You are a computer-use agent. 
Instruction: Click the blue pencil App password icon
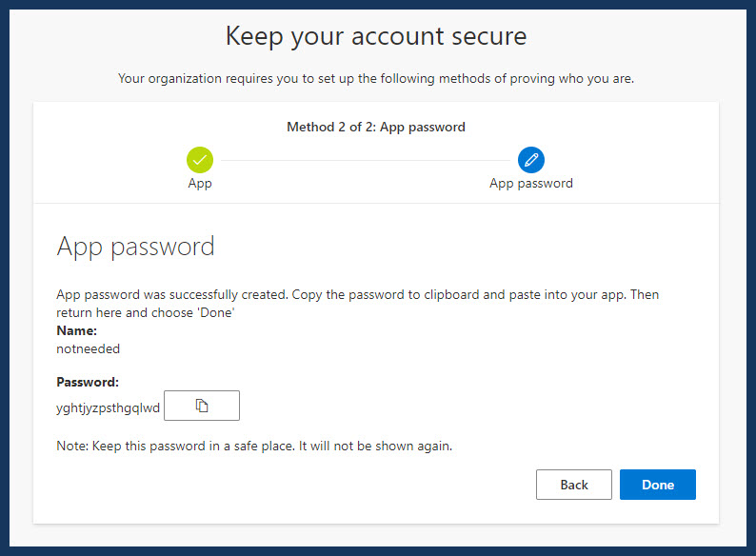tap(531, 160)
